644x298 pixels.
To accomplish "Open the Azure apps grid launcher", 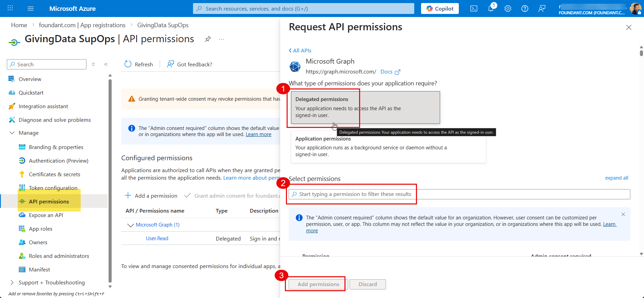I will click(10, 8).
